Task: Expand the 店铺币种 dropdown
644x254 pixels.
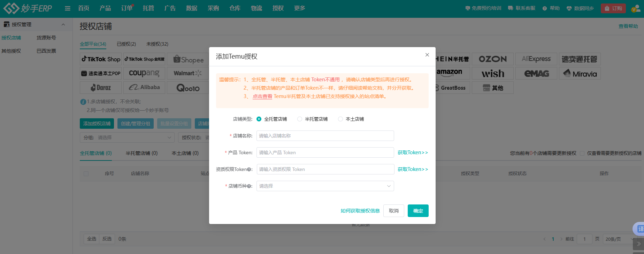Action: (325, 186)
